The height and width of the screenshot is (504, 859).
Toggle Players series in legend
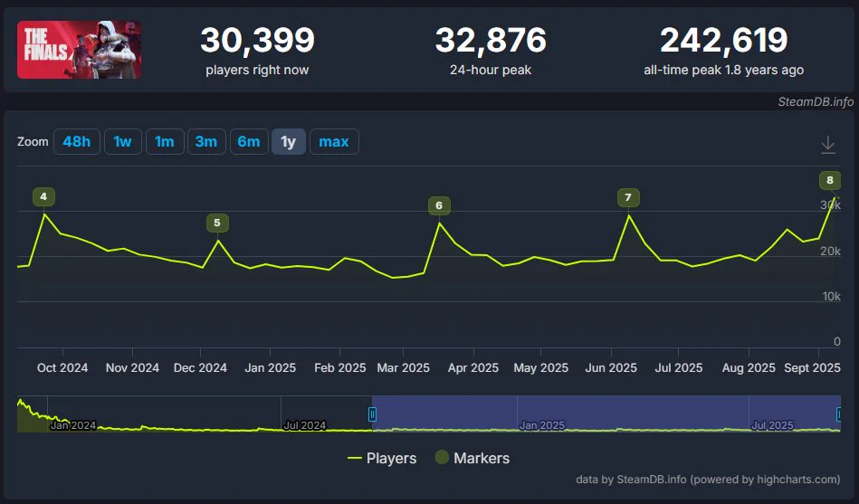point(382,458)
